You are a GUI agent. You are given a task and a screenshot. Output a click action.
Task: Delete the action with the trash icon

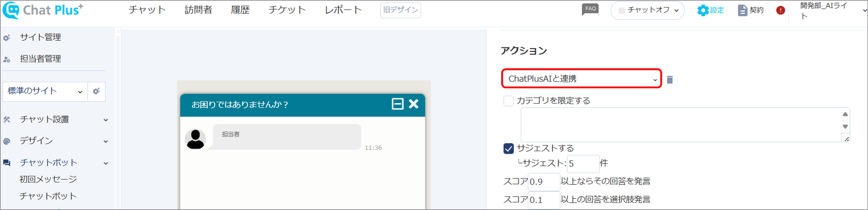[670, 79]
